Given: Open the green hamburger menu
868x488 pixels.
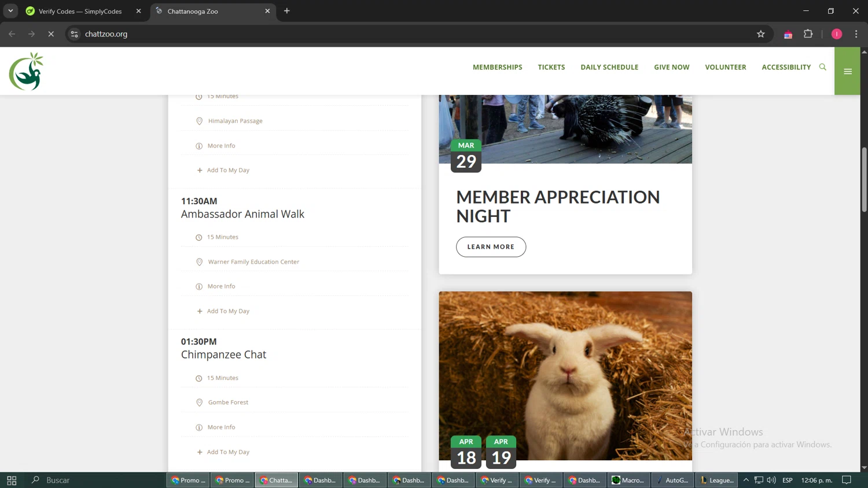Looking at the screenshot, I should coord(847,71).
